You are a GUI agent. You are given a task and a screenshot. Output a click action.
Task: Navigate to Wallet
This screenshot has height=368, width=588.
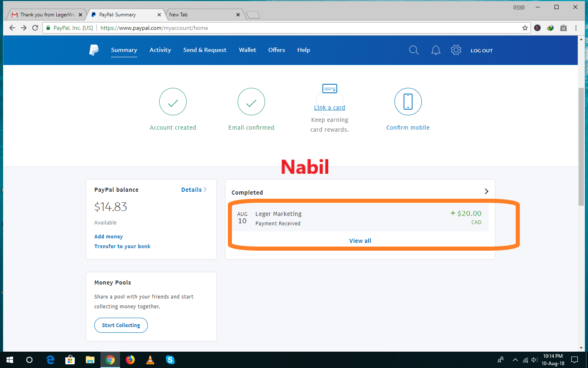(x=247, y=50)
